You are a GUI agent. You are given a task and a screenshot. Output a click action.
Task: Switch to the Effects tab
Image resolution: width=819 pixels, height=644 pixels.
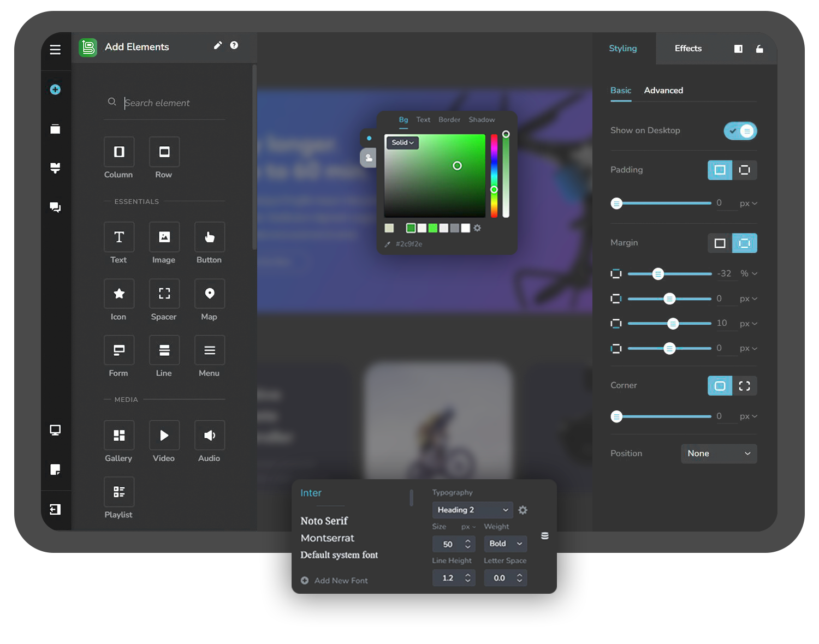688,49
